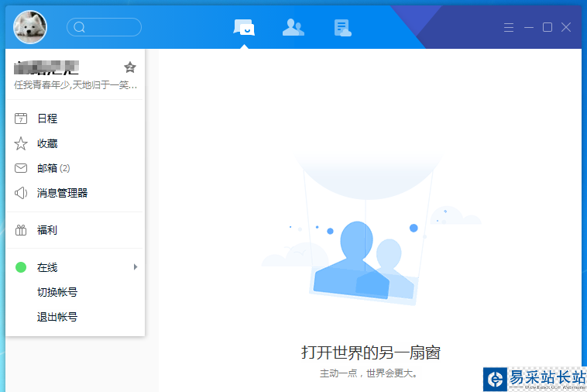The width and height of the screenshot is (587, 392).
Task: Open 邮箱 (2) mailbox item
Action: pos(75,168)
